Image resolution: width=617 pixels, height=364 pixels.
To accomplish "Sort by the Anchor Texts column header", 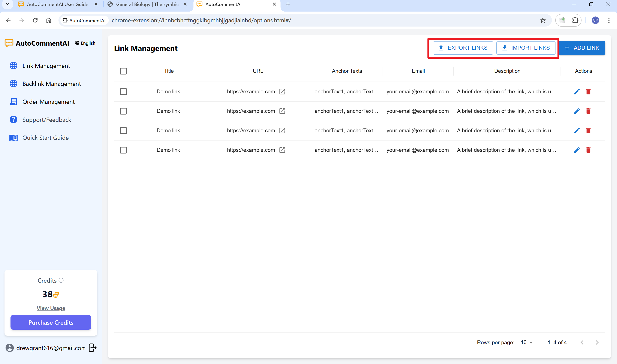I will click(x=347, y=71).
